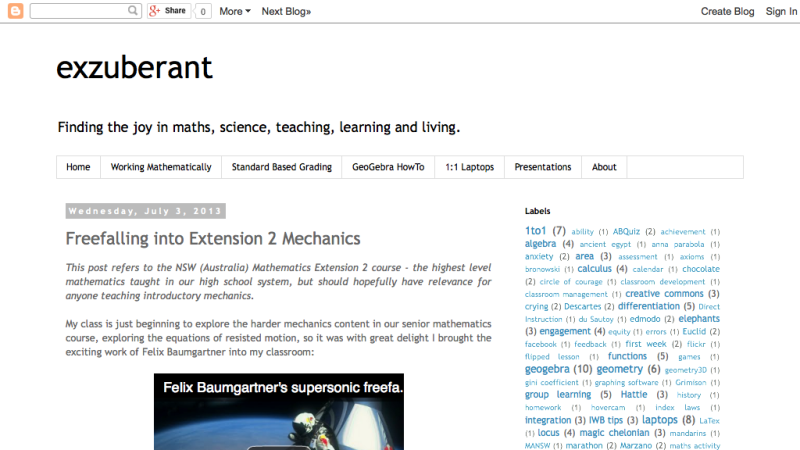This screenshot has width=800, height=450.
Task: Select the edmodo label
Action: (645, 319)
